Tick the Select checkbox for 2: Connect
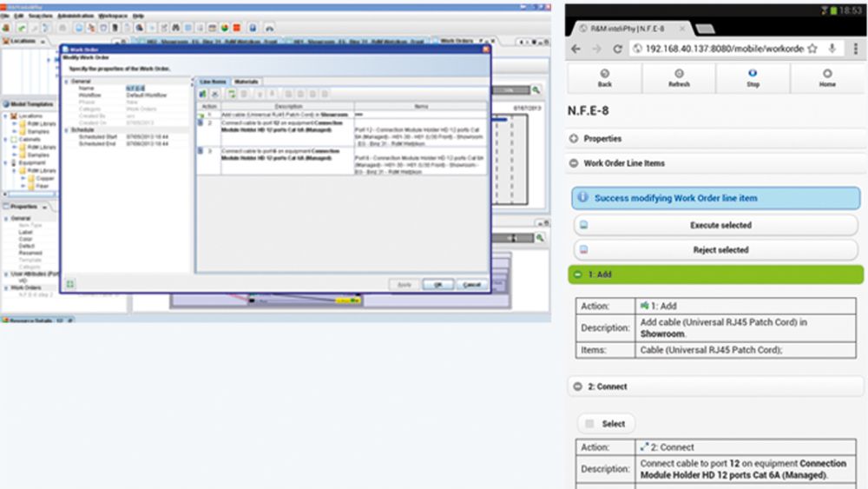 590,424
